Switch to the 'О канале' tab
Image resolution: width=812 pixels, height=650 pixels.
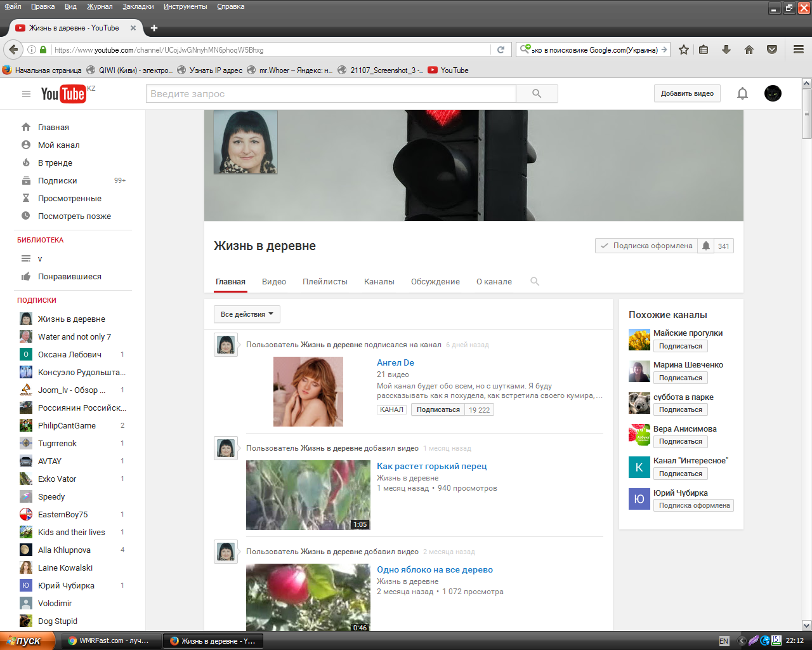click(494, 281)
